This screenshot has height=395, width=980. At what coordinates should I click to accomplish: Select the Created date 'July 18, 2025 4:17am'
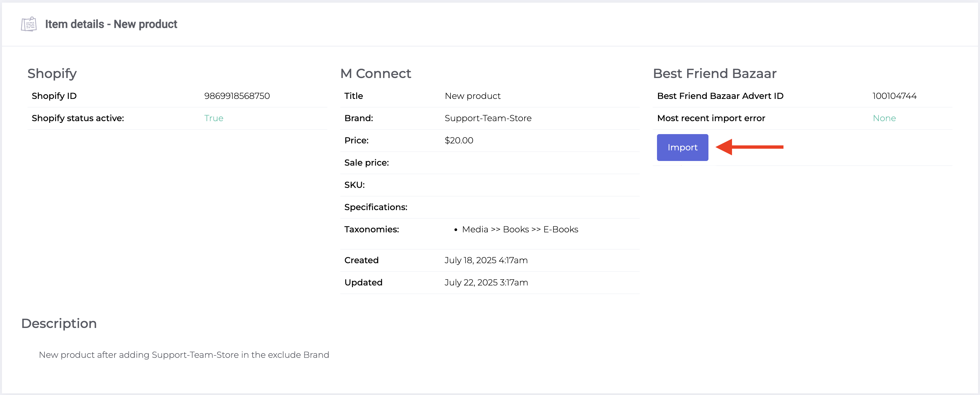click(486, 260)
